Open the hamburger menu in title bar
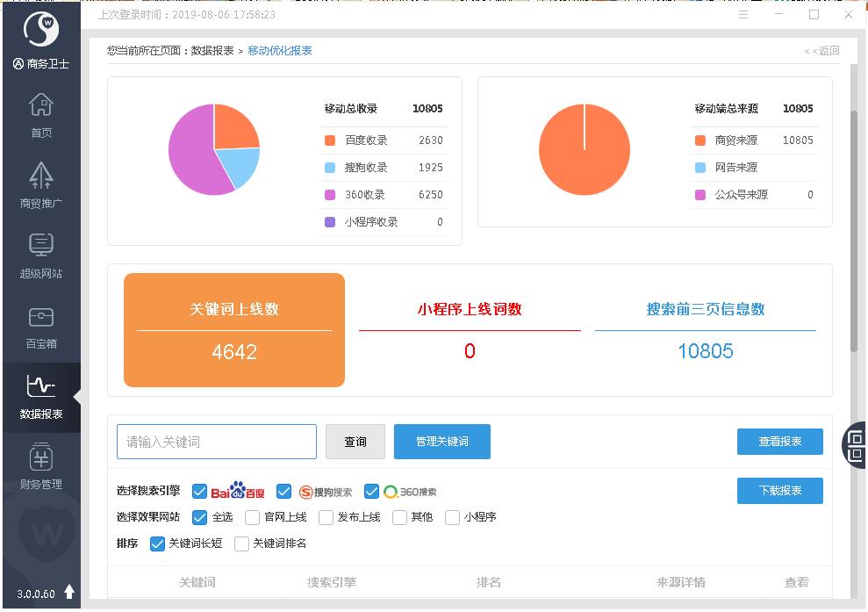Screen dimensions: 868x612 [x=743, y=15]
